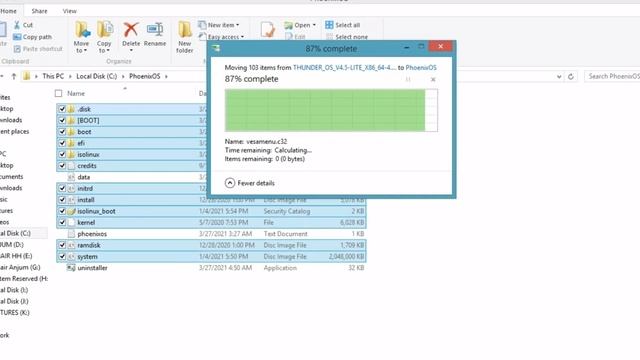Uncheck the .disk folder checkbox
Viewport: 640px width, 360px height.
[62, 109]
